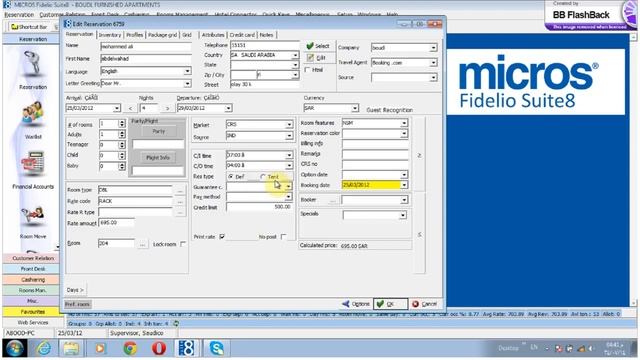Select the Tent reservation type radio

pos(263,177)
